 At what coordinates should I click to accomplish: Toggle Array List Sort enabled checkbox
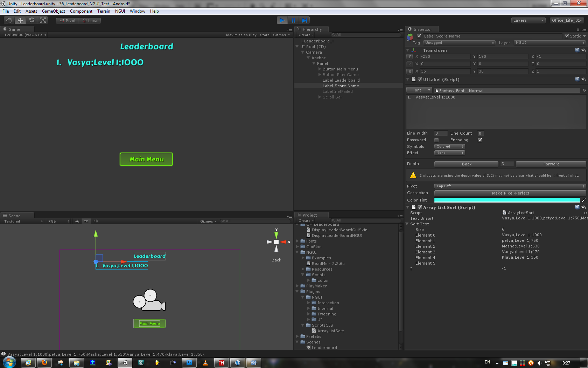(420, 207)
